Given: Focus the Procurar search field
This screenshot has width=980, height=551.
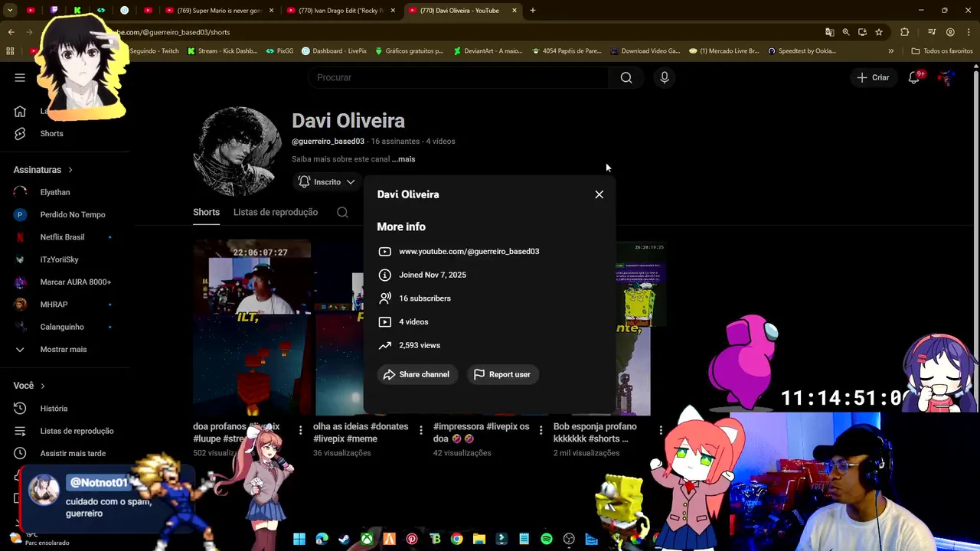Looking at the screenshot, I should 459,77.
